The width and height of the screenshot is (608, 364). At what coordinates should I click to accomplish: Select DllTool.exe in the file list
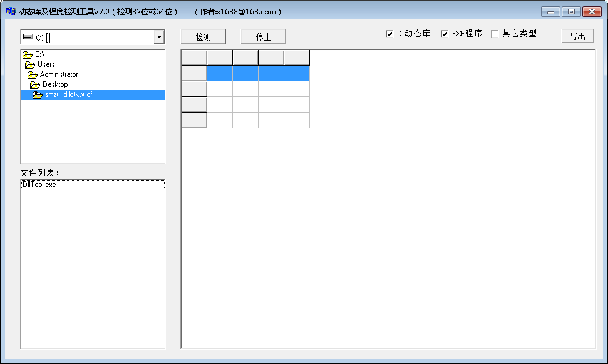coord(93,185)
